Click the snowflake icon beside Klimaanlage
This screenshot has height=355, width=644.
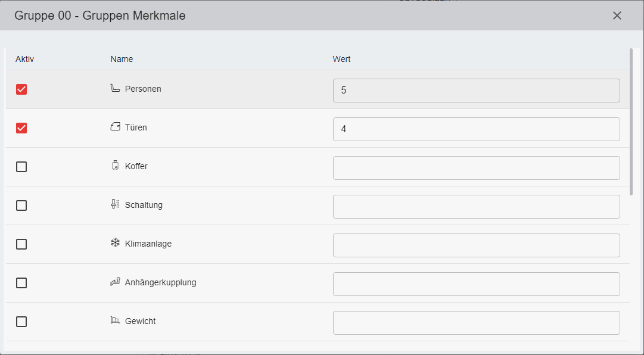click(115, 243)
